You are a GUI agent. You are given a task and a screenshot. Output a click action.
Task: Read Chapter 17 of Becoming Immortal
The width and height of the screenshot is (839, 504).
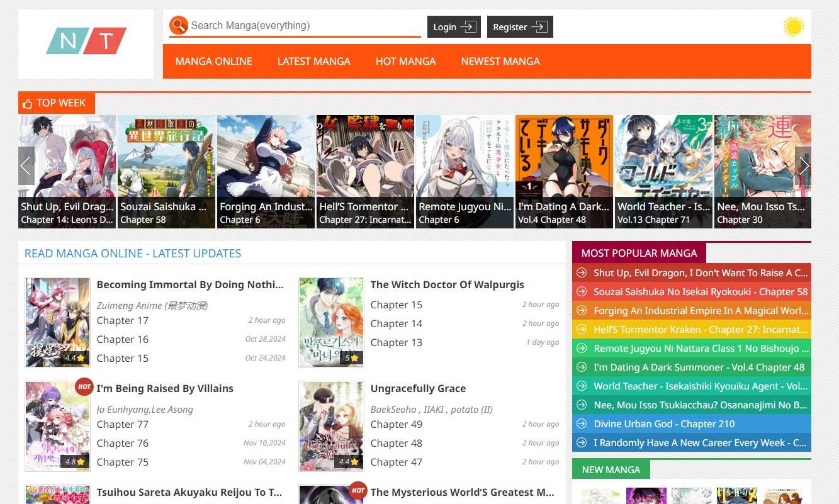pos(123,320)
